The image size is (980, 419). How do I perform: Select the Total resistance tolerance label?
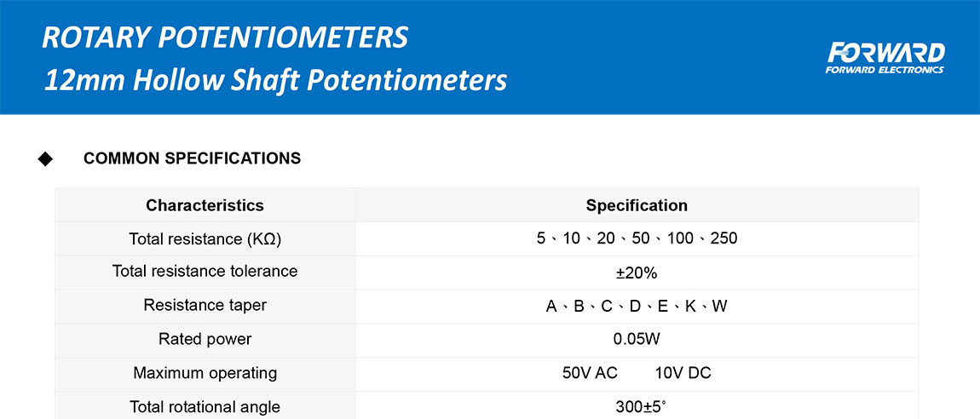point(205,272)
